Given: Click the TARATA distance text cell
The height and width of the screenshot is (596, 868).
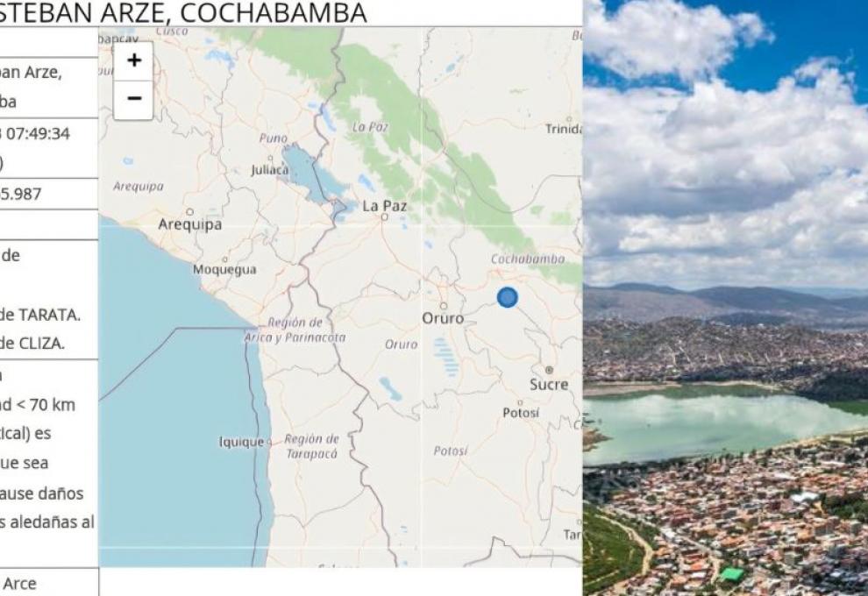Looking at the screenshot, I should [x=39, y=315].
